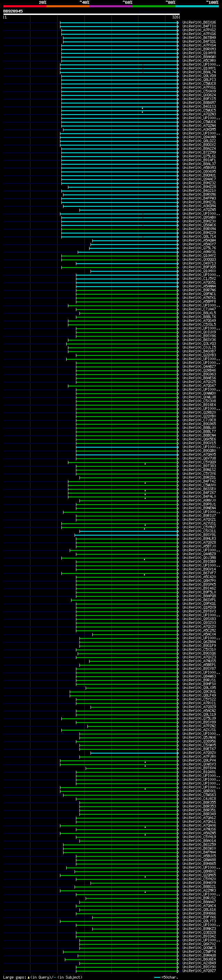Select hit label UniRef100_Q0IUX9
The image size is (222, 980).
199,332
